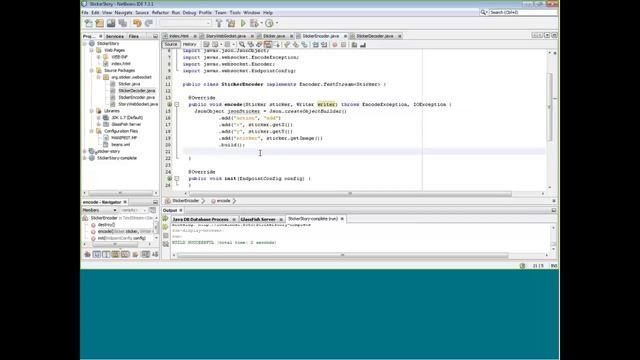Click the Clean and Build icon

(x=231, y=23)
